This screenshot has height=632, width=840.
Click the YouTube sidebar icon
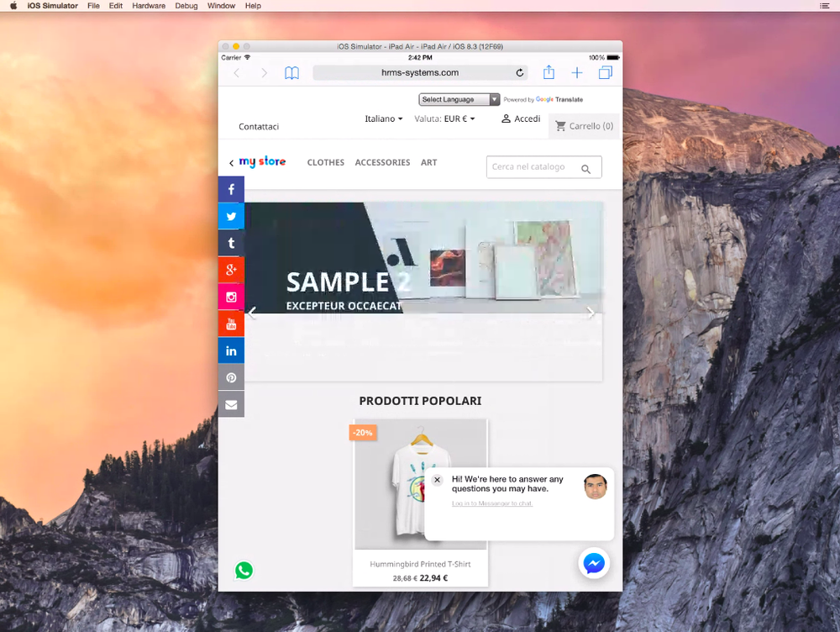click(231, 324)
